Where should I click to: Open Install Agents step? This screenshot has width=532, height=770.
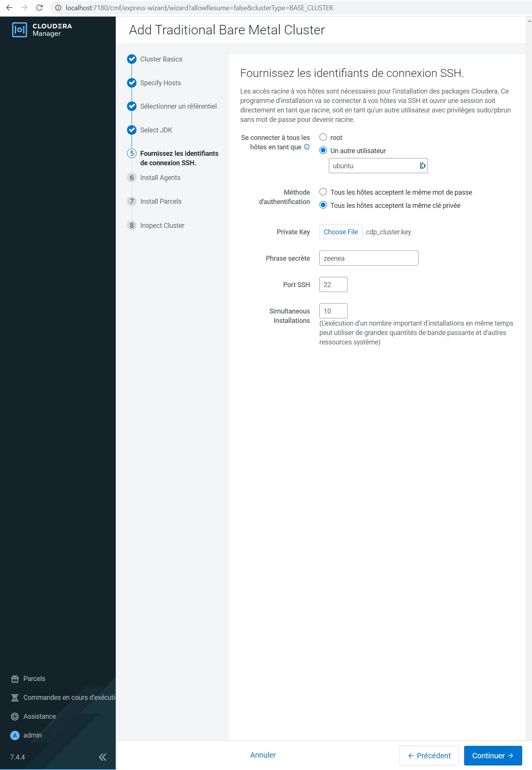pyautogui.click(x=160, y=178)
